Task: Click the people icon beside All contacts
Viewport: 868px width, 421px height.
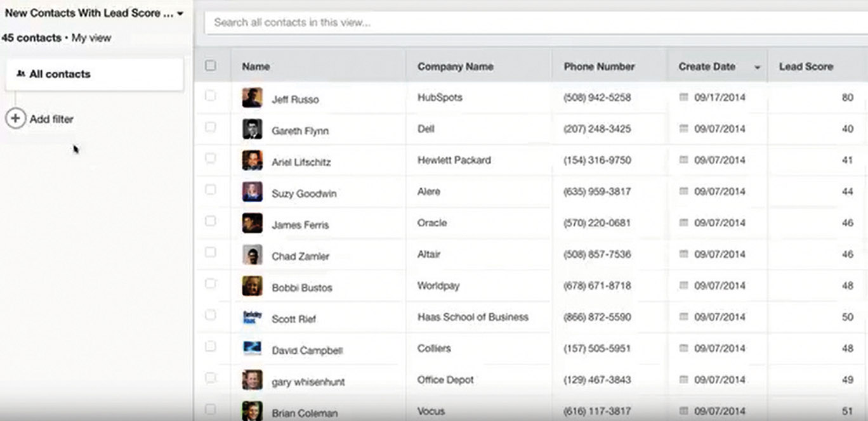Action: [x=20, y=74]
